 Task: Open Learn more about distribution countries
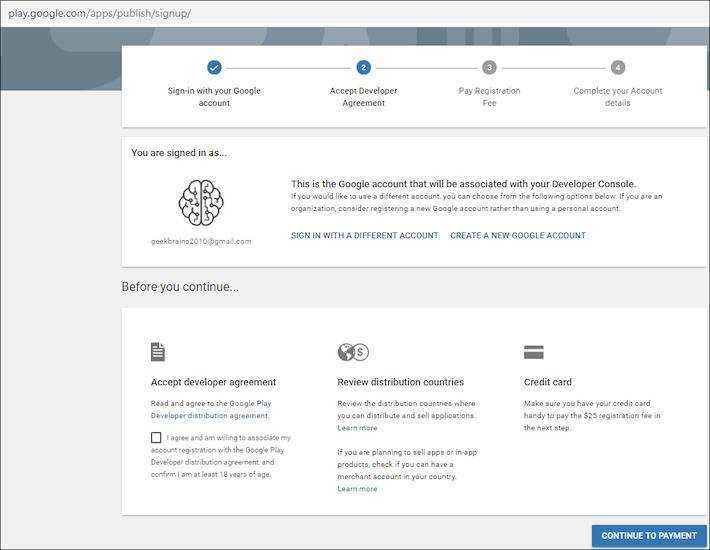click(x=357, y=428)
